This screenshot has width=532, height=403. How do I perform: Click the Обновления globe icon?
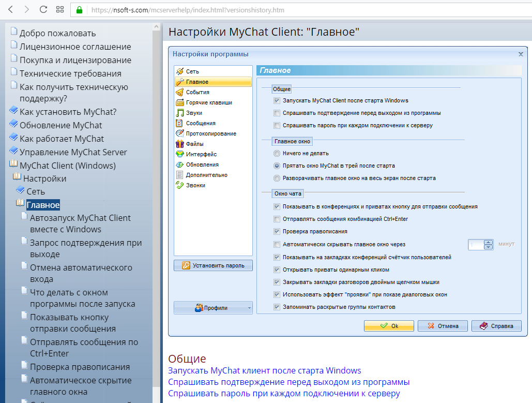pos(180,165)
